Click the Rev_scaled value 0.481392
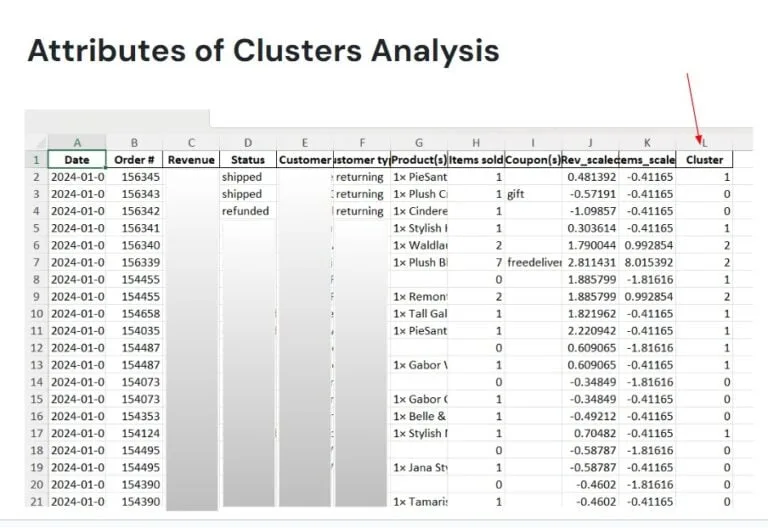 point(590,177)
